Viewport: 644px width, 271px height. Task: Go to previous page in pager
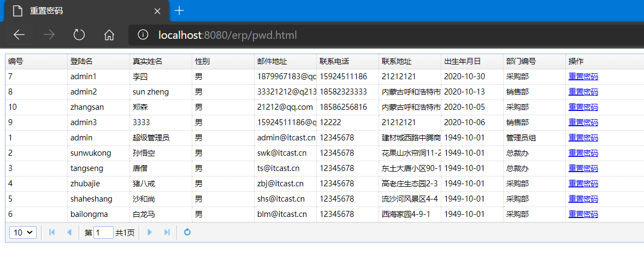pyautogui.click(x=69, y=232)
